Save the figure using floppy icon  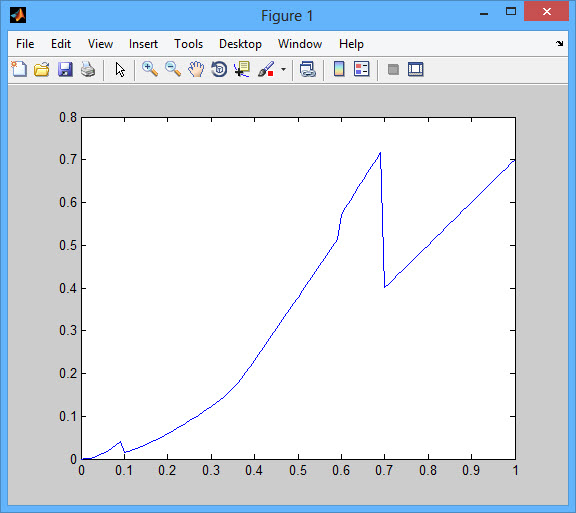65,69
